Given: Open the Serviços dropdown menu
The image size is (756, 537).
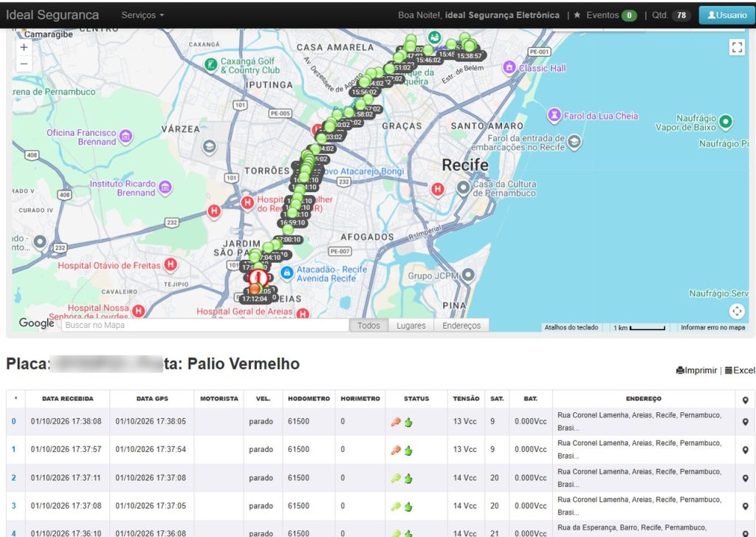Looking at the screenshot, I should [142, 15].
